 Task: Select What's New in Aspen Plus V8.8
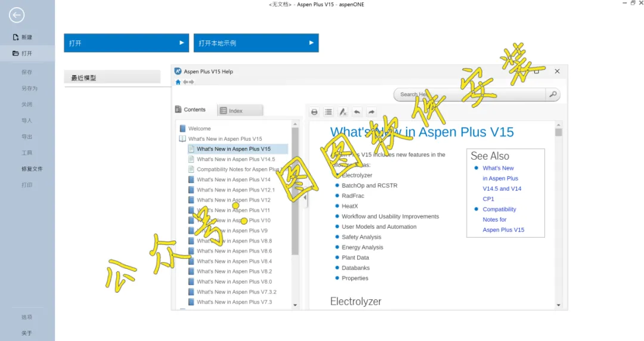point(234,241)
